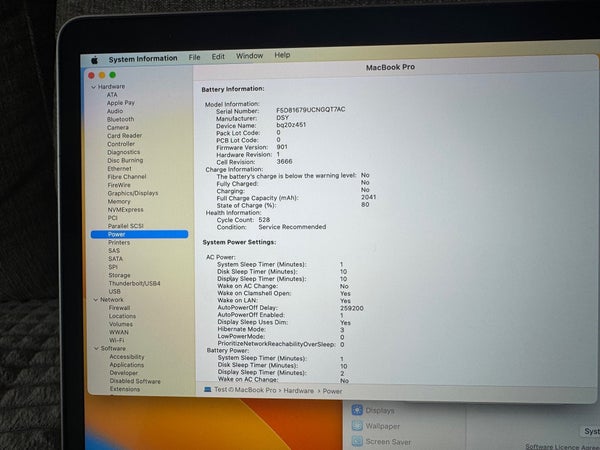The image size is (600, 450).
Task: Select Controller in the sidebar
Action: (x=121, y=144)
